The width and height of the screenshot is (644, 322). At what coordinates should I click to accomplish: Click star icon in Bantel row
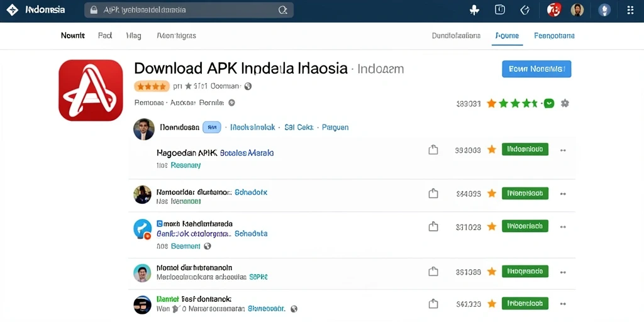coord(492,304)
